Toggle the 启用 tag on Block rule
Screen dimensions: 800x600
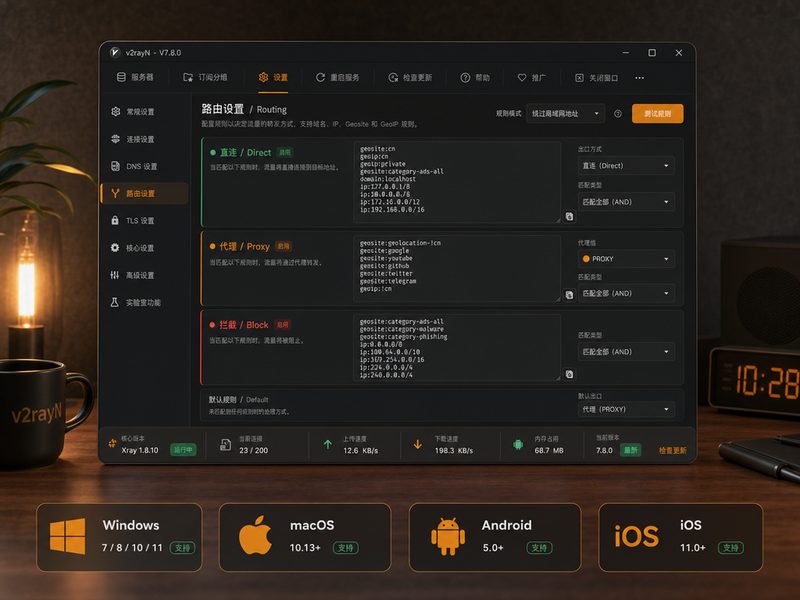(283, 324)
